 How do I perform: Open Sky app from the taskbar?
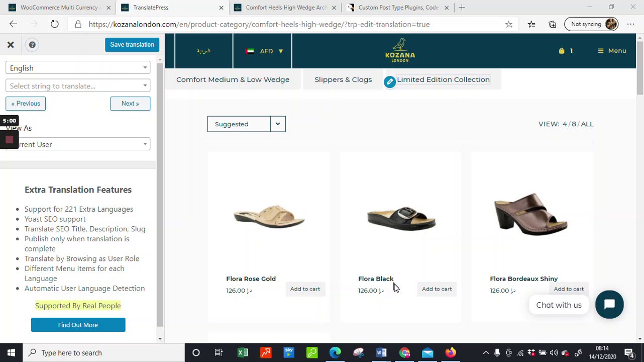coord(289,353)
